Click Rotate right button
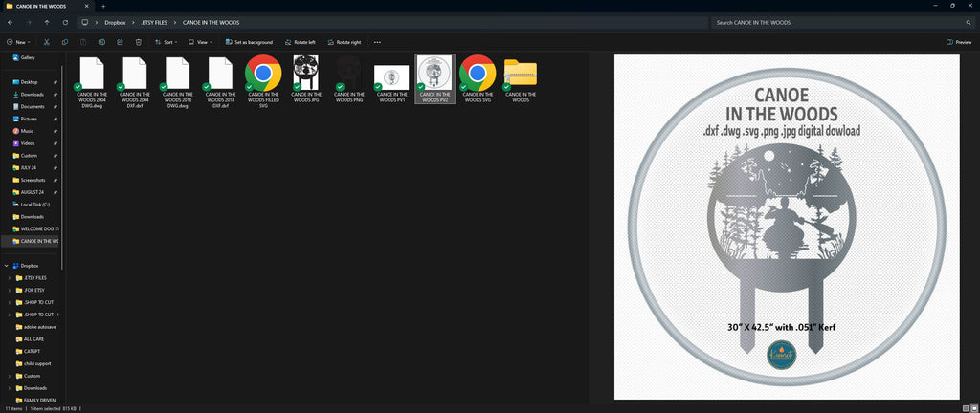980x413 pixels. point(345,42)
